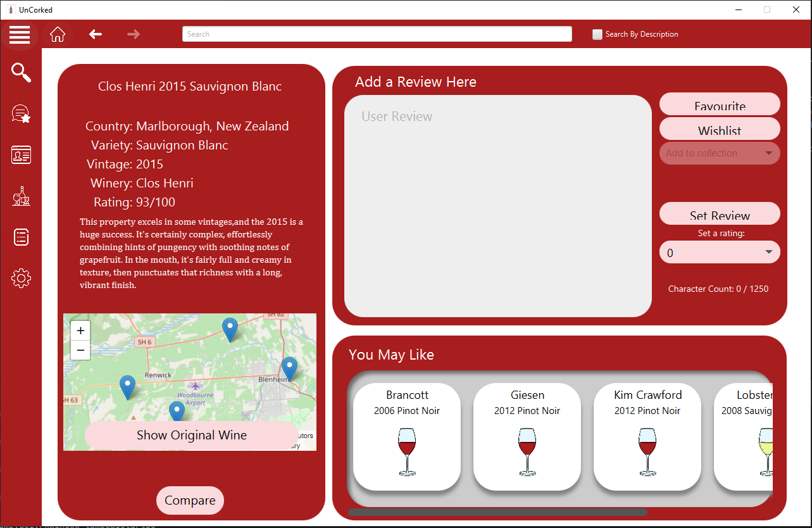Focus the User Review text area
Screen dimensions: 812x528
tap(498, 206)
